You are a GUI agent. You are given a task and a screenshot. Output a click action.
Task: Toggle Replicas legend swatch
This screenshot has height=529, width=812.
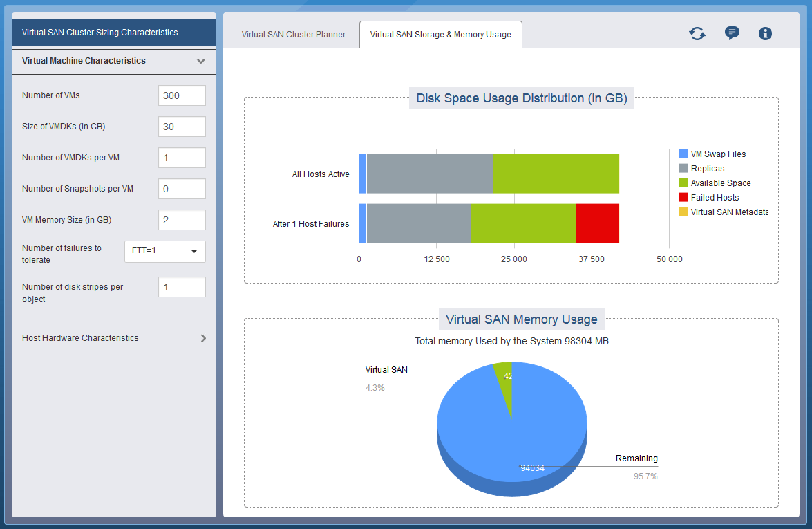pos(683,169)
